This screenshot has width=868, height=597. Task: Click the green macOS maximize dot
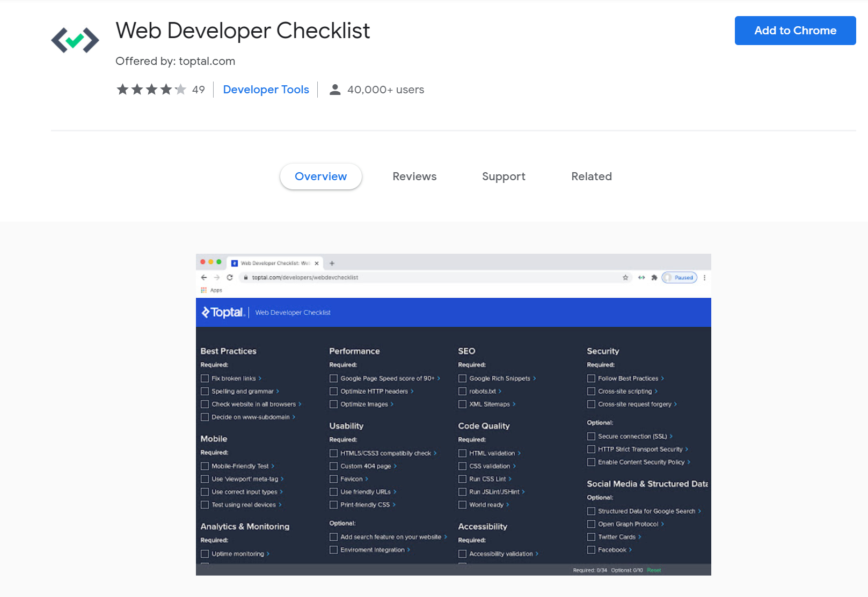coord(218,262)
